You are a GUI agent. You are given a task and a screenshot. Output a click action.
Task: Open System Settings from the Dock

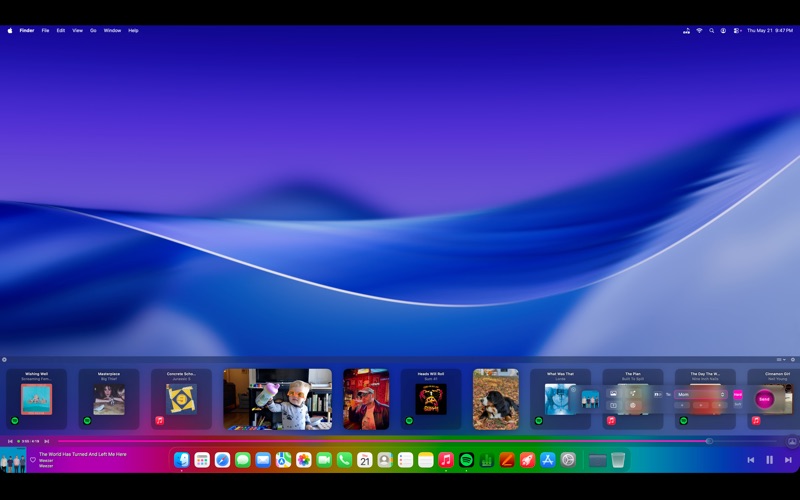568,460
